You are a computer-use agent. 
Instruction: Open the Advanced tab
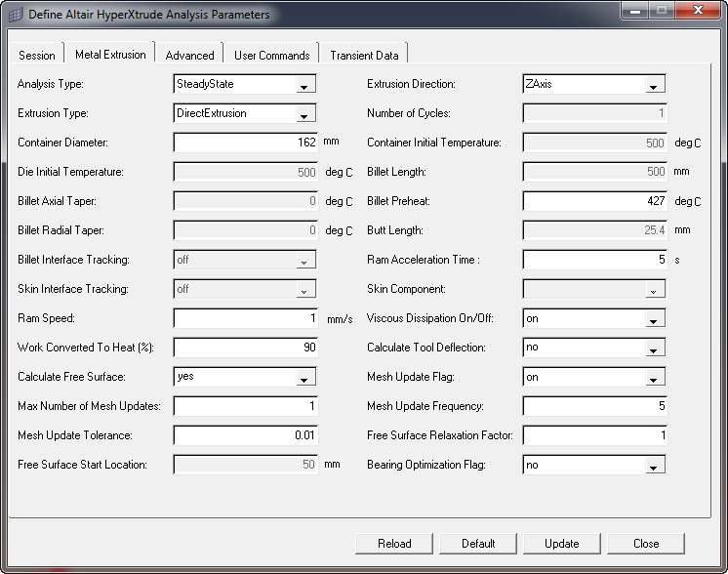pyautogui.click(x=189, y=55)
